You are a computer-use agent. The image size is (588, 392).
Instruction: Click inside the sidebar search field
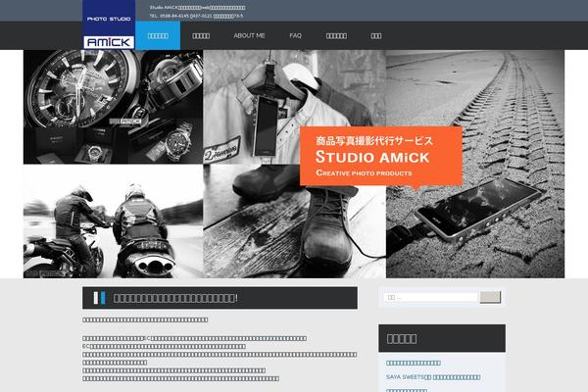pyautogui.click(x=430, y=297)
